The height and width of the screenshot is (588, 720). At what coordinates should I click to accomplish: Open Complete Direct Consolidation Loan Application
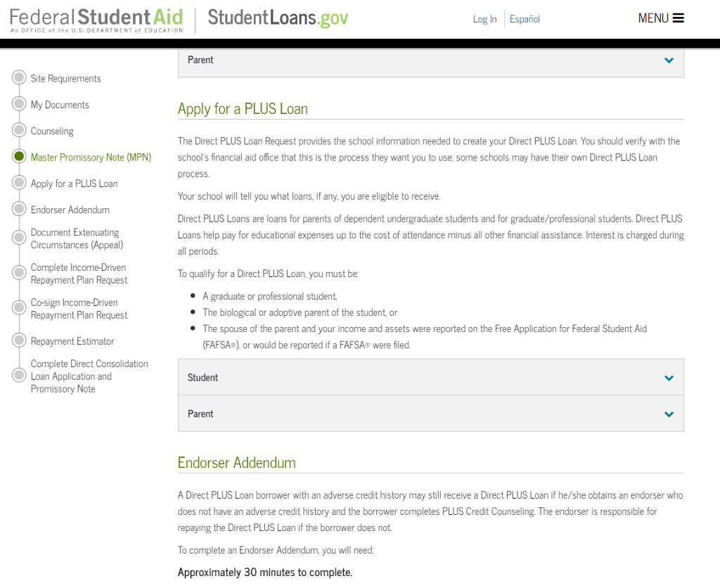click(x=89, y=376)
